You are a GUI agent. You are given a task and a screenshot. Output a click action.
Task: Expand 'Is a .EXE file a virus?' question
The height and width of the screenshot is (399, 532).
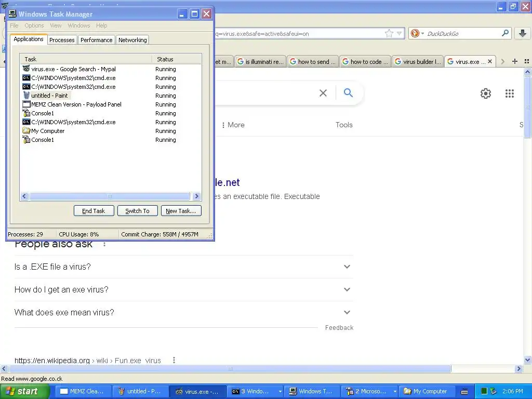[x=183, y=267]
